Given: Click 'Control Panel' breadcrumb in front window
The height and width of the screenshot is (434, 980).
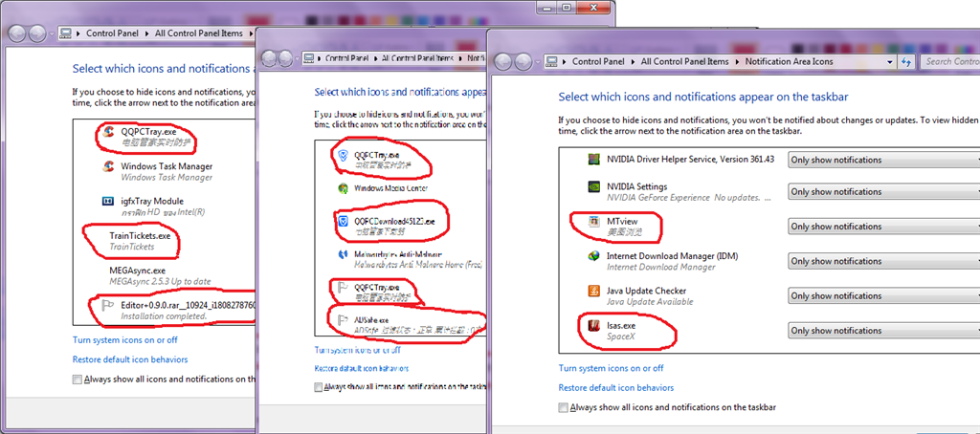Looking at the screenshot, I should click(599, 62).
